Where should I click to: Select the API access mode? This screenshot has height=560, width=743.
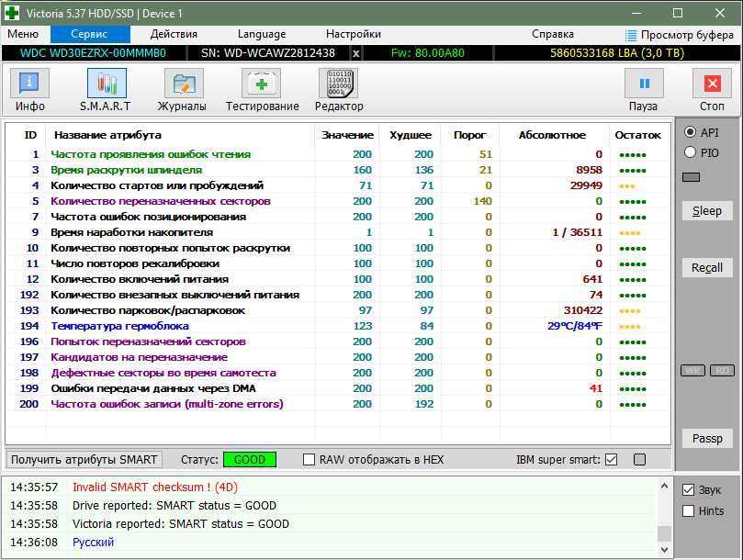[691, 132]
